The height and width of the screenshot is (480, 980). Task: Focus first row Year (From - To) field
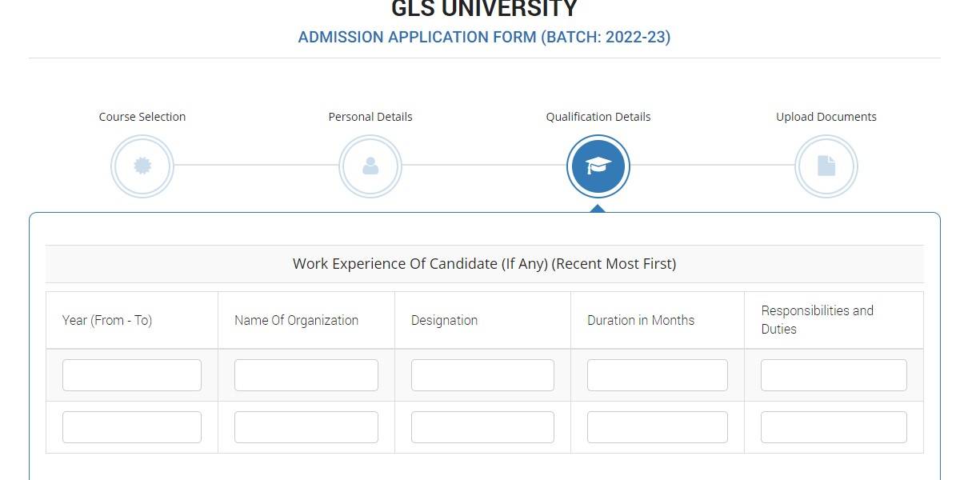click(132, 375)
